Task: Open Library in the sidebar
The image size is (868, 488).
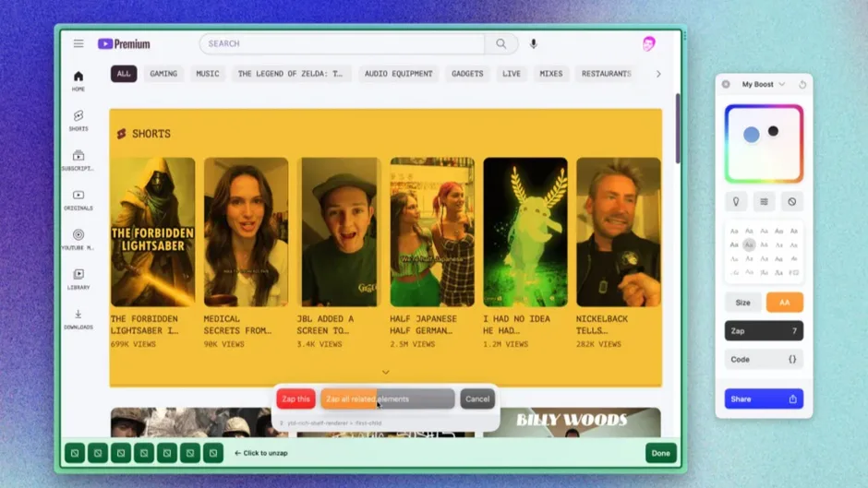Action: point(78,279)
